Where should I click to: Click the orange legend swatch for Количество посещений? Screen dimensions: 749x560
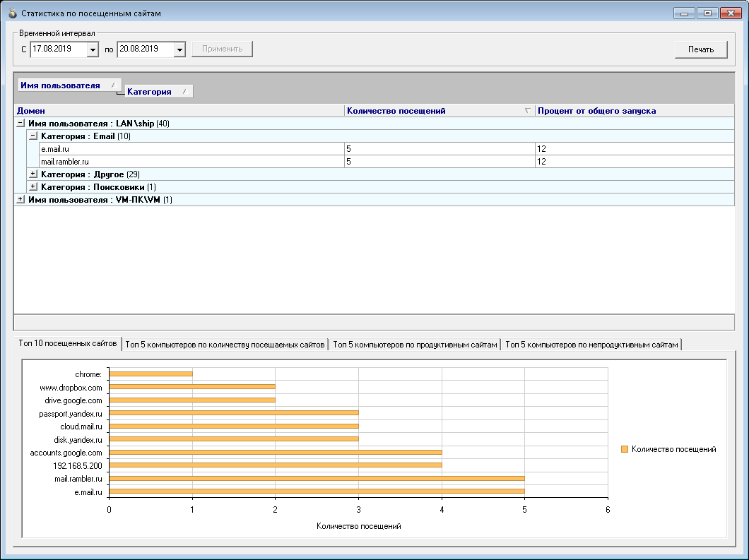click(624, 449)
